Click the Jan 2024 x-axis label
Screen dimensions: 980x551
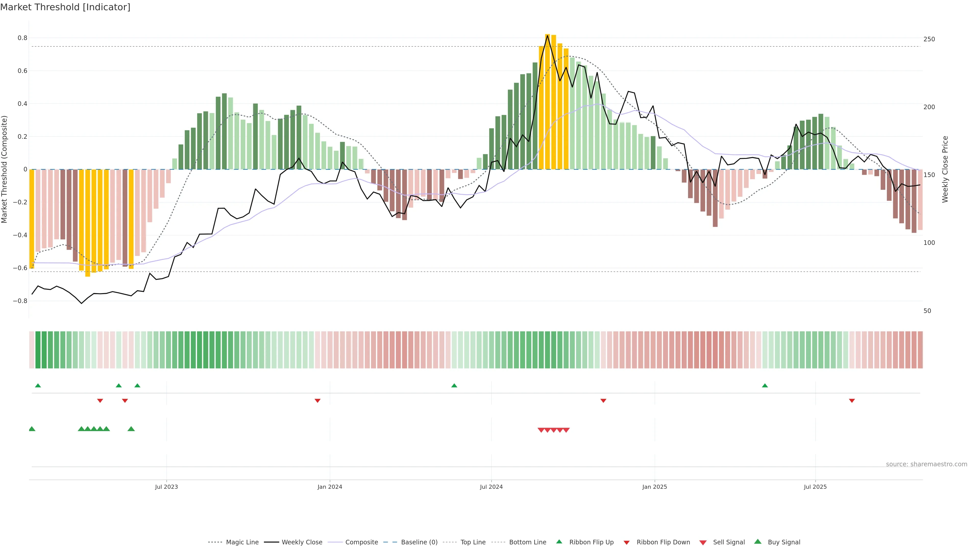(329, 487)
